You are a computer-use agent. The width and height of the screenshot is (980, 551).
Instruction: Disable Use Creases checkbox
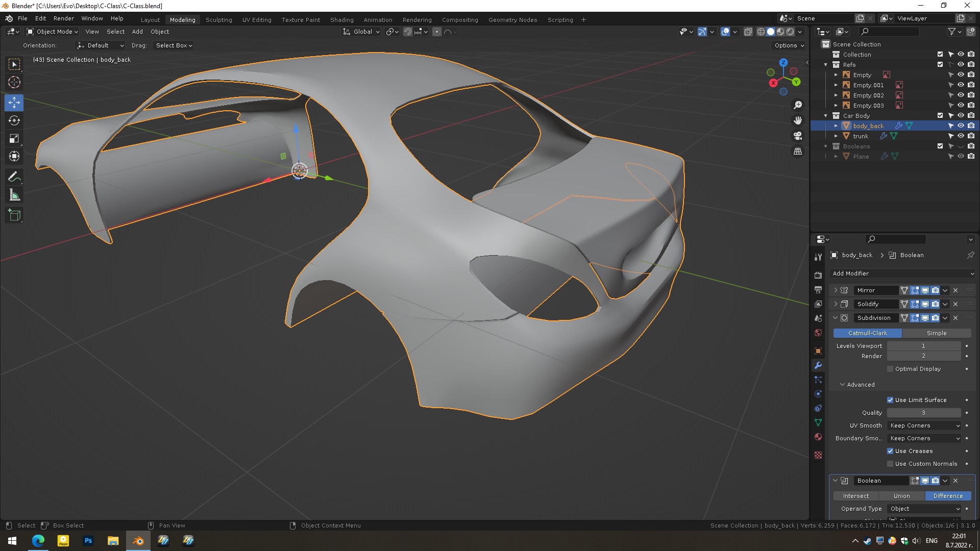click(x=890, y=451)
